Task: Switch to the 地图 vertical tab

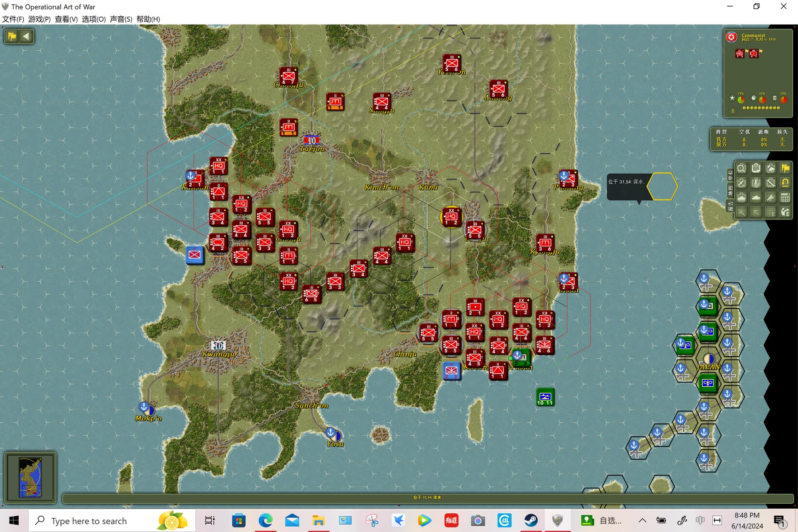Action: 730,190
